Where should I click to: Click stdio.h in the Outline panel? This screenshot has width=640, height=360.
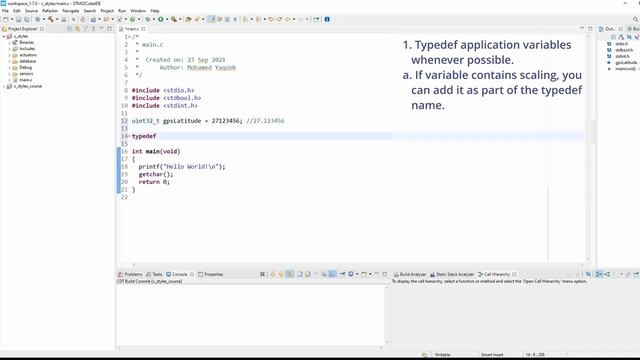point(622,44)
